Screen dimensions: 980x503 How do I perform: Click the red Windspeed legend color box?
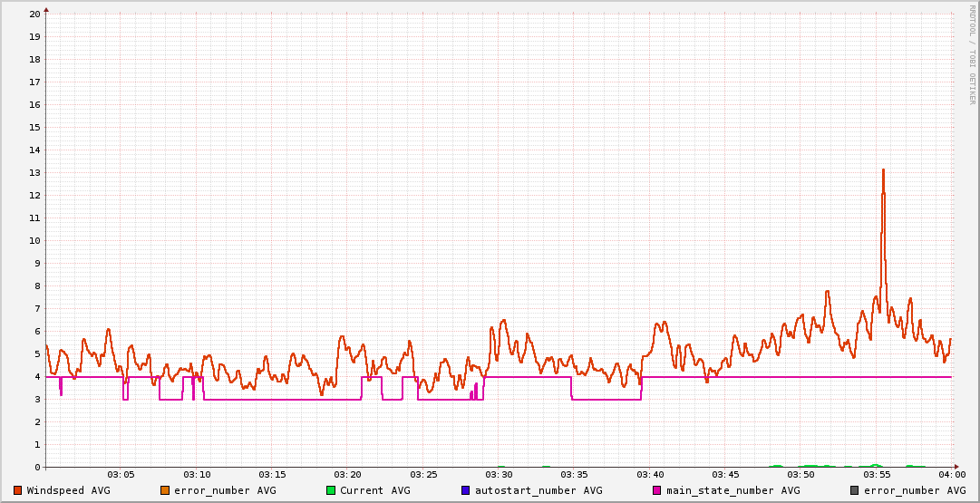pos(17,490)
